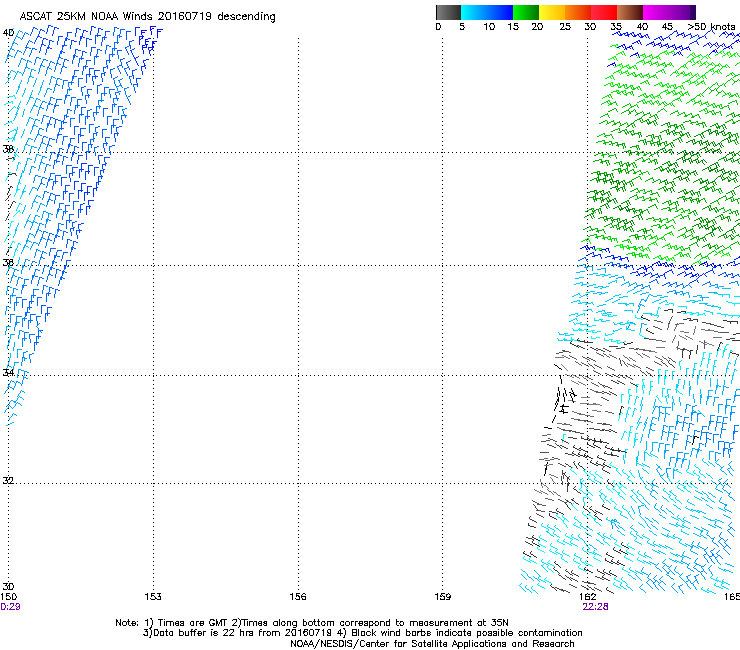Click the latitude label 34

coord(8,372)
